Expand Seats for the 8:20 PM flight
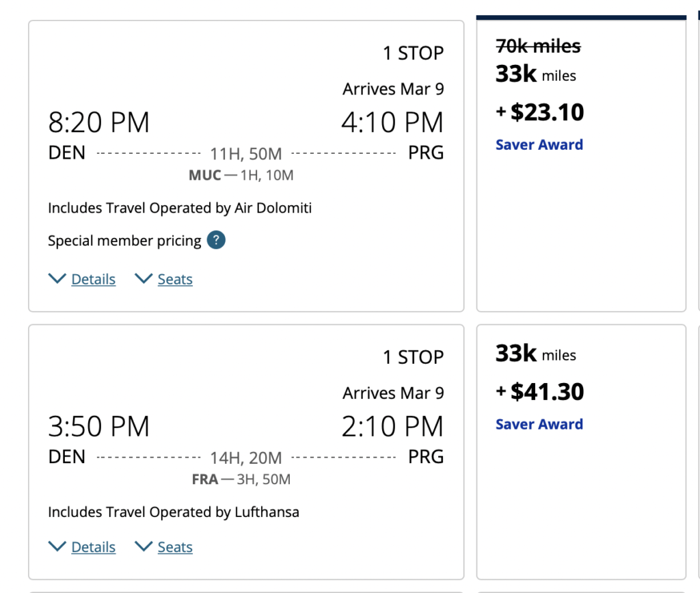 click(x=174, y=279)
